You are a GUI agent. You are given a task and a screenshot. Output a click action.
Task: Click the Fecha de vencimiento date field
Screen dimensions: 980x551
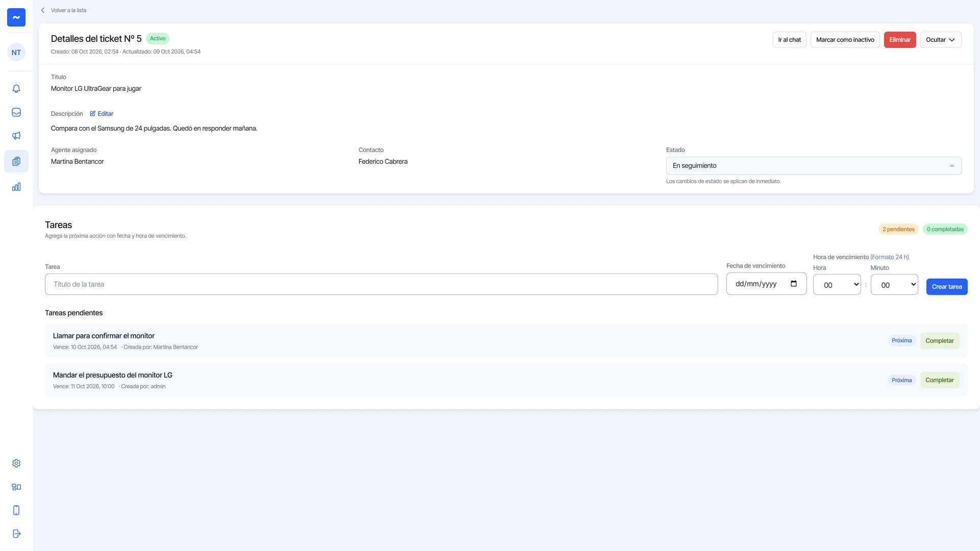click(767, 284)
